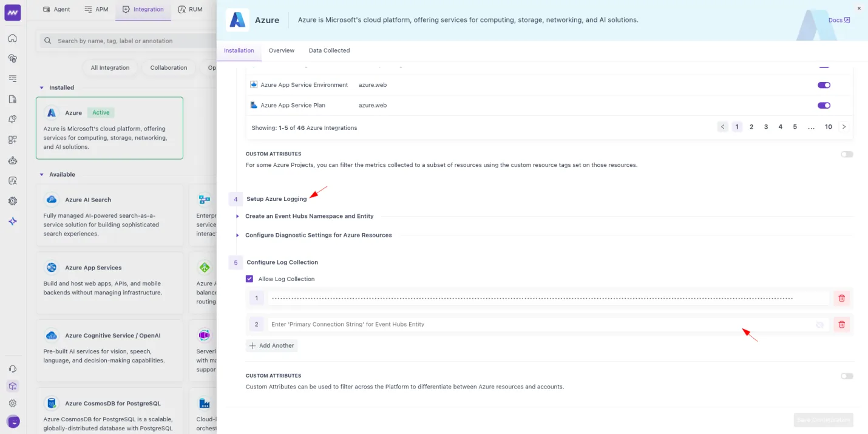
Task: Click the list lines icon in the sidebar
Action: coord(13,79)
